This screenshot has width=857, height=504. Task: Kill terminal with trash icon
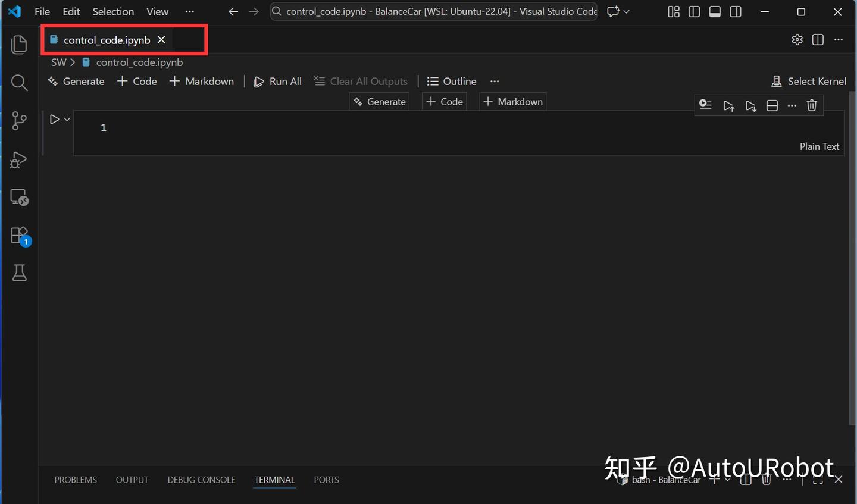click(x=767, y=479)
